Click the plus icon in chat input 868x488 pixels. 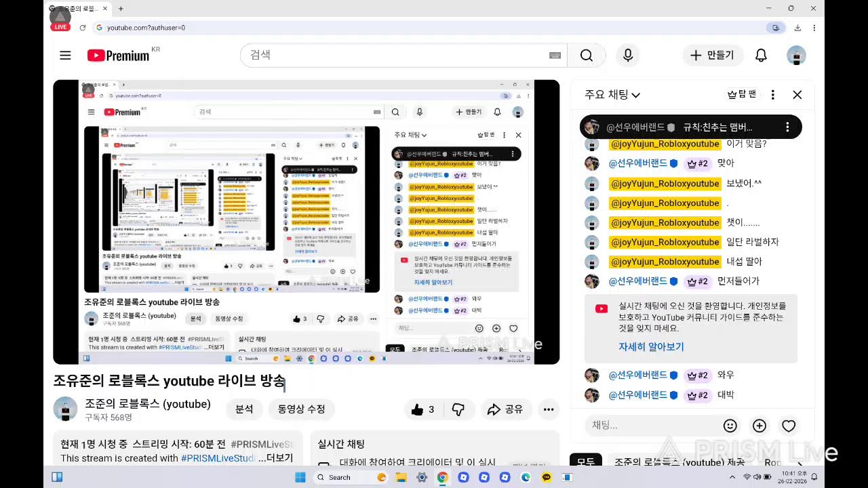click(759, 426)
